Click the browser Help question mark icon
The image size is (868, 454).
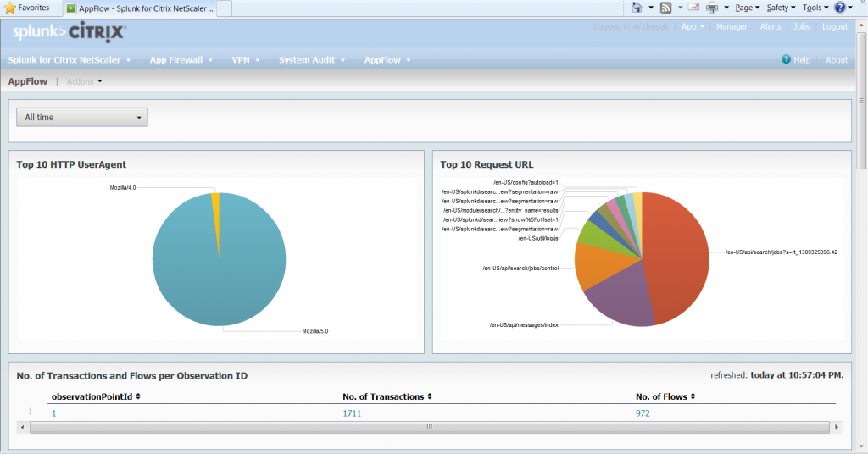[840, 8]
